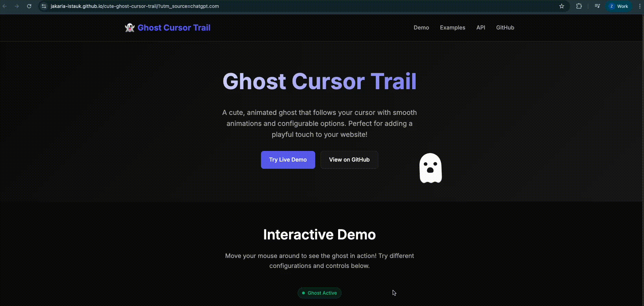Open the GitHub nav link

click(505, 27)
